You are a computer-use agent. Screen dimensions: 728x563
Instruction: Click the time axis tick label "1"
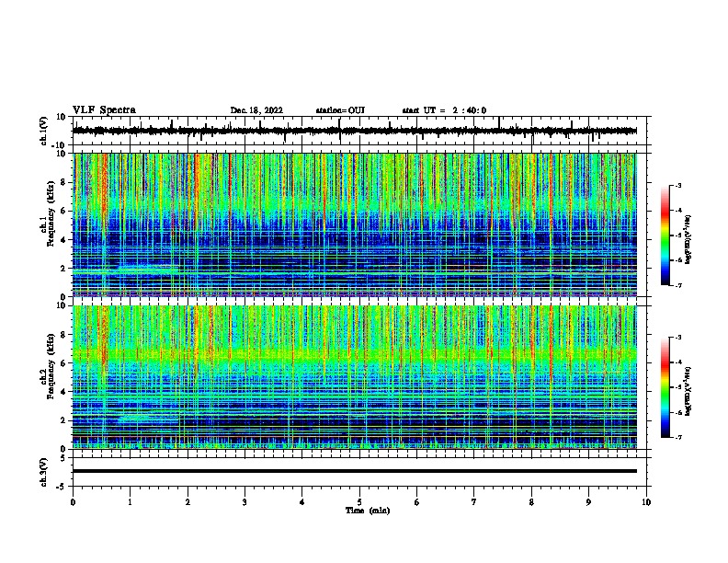131,502
